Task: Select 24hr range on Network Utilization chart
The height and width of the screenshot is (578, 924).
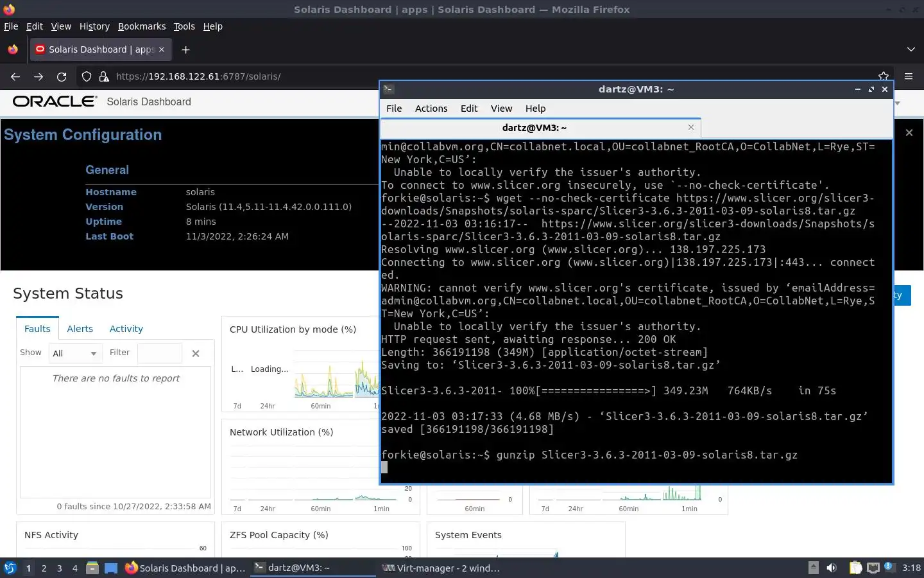Action: tap(268, 509)
